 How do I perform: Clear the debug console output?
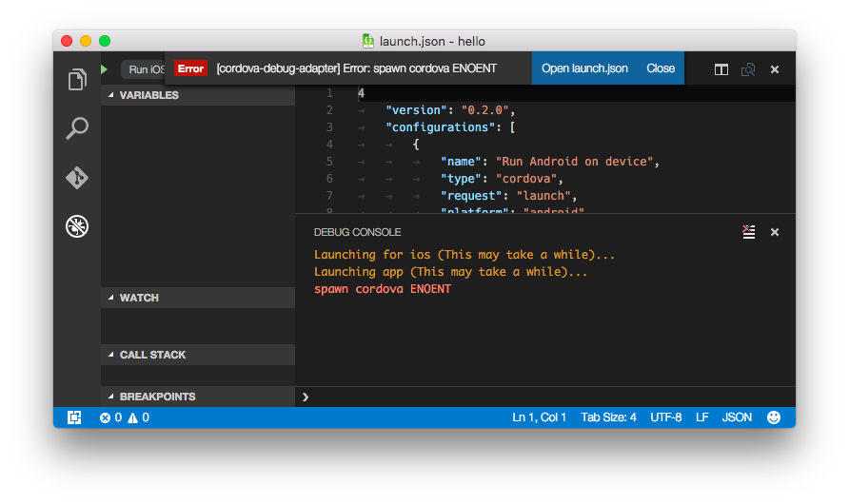[x=748, y=232]
